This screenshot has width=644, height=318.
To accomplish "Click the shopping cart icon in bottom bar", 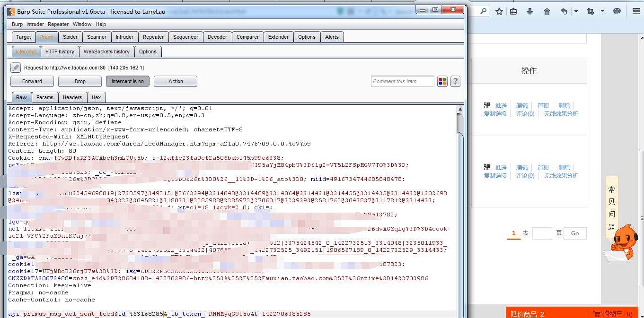I will (x=596, y=313).
